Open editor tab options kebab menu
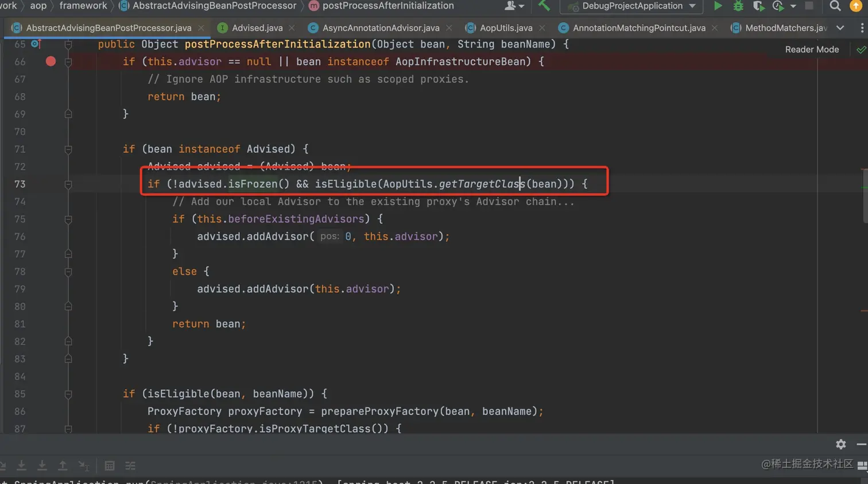This screenshot has width=868, height=484. [x=862, y=28]
